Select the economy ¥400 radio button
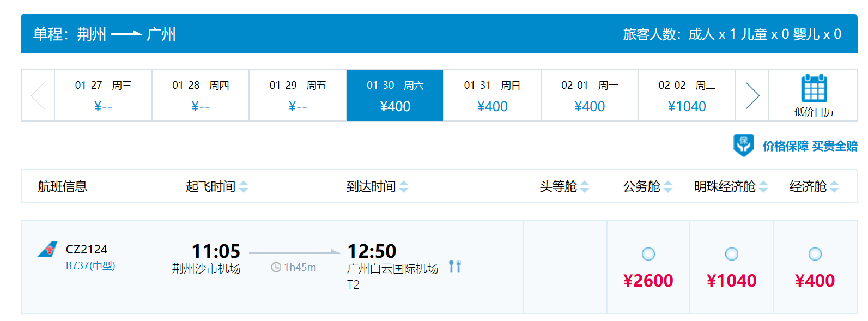The width and height of the screenshot is (868, 321). tap(815, 254)
